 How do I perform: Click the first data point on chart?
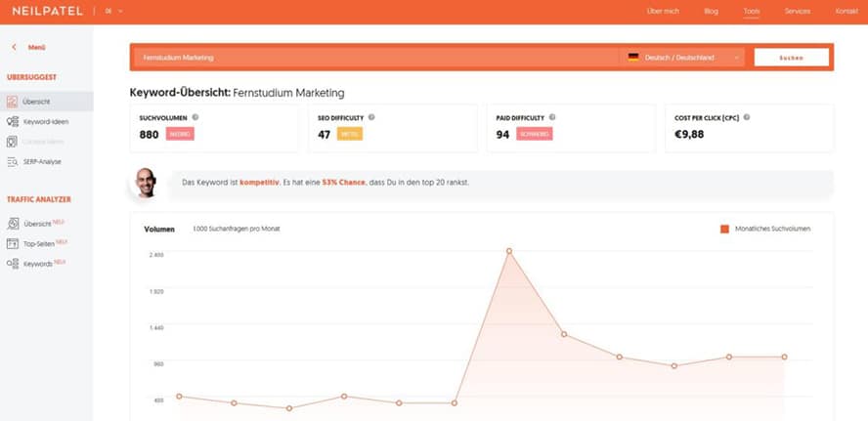(179, 397)
